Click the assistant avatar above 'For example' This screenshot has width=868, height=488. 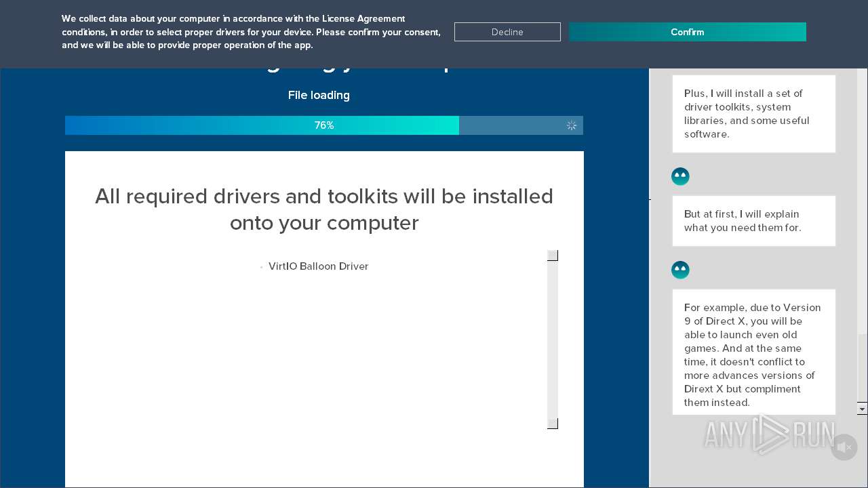pyautogui.click(x=680, y=270)
